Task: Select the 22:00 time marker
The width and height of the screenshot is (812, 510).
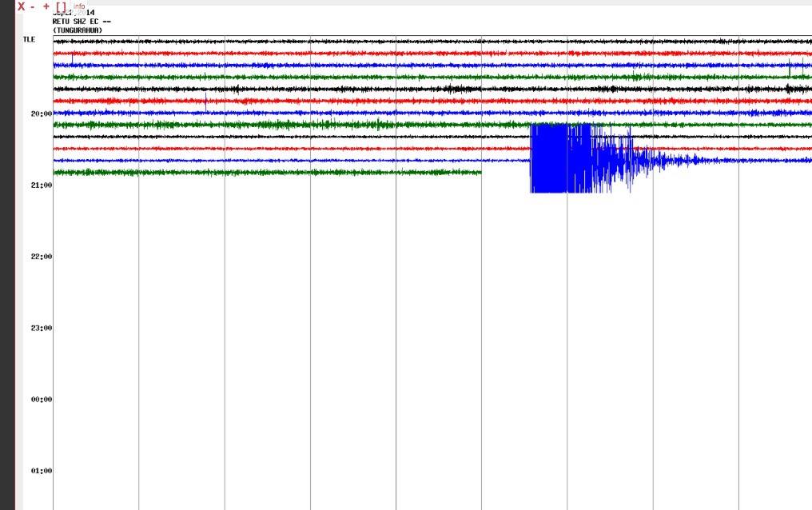Action: (42, 257)
